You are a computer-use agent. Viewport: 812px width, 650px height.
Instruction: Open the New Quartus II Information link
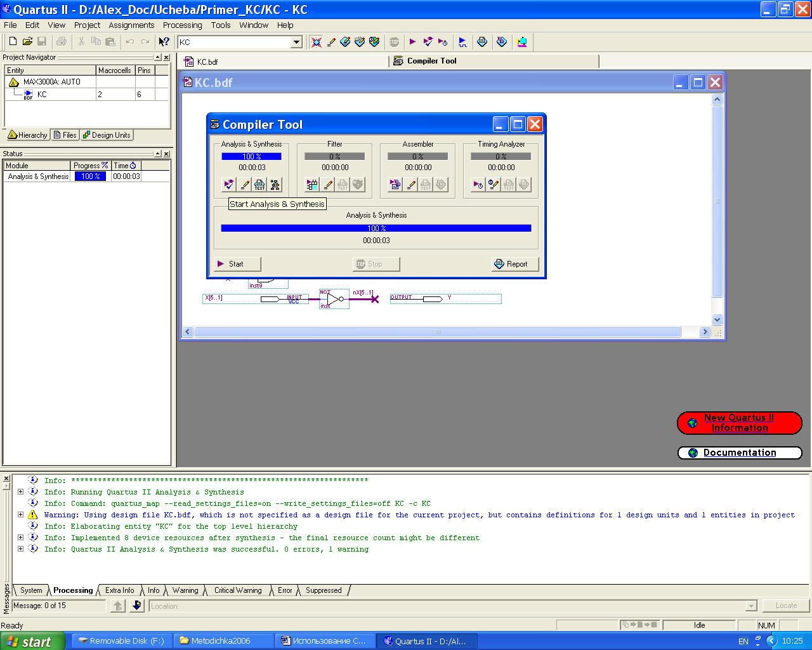[x=740, y=423]
